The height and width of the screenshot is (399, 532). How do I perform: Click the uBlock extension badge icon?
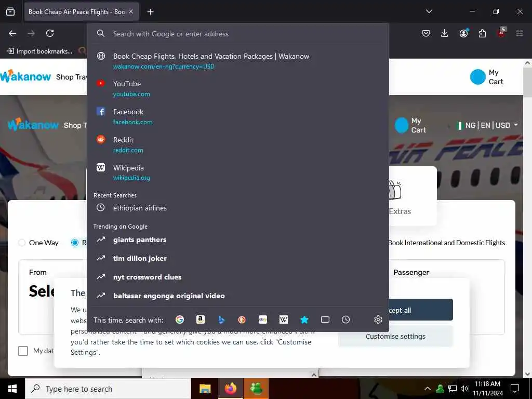pos(501,33)
